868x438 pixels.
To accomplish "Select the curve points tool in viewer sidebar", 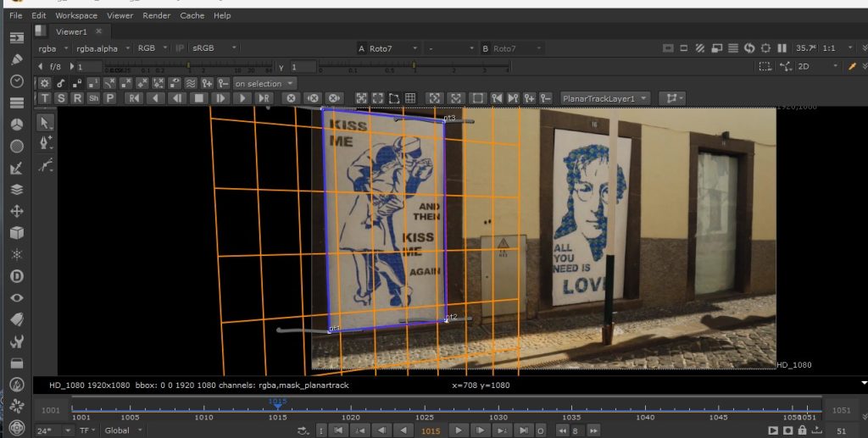I will [x=46, y=165].
